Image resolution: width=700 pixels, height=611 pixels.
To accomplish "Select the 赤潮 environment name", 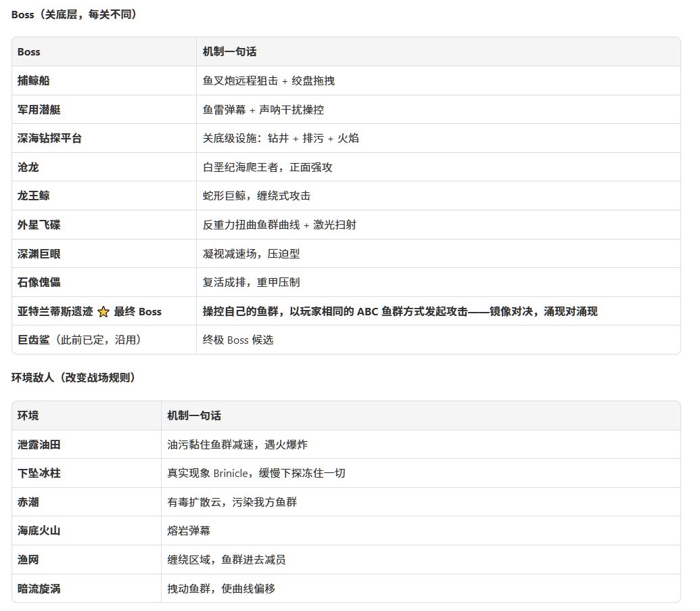I will point(28,502).
